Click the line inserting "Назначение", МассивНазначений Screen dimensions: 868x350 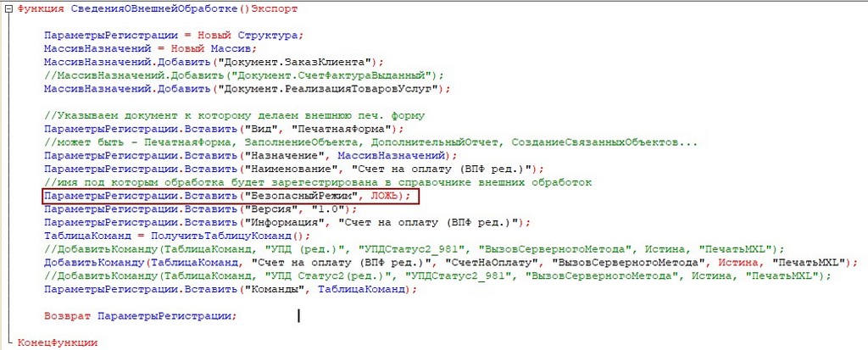[x=250, y=156]
